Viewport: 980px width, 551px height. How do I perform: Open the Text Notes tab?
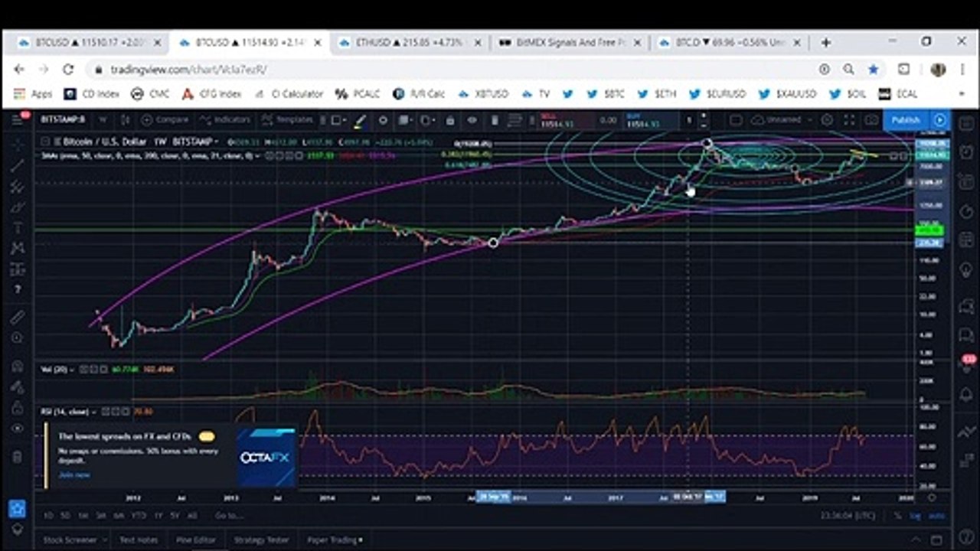[x=139, y=540]
